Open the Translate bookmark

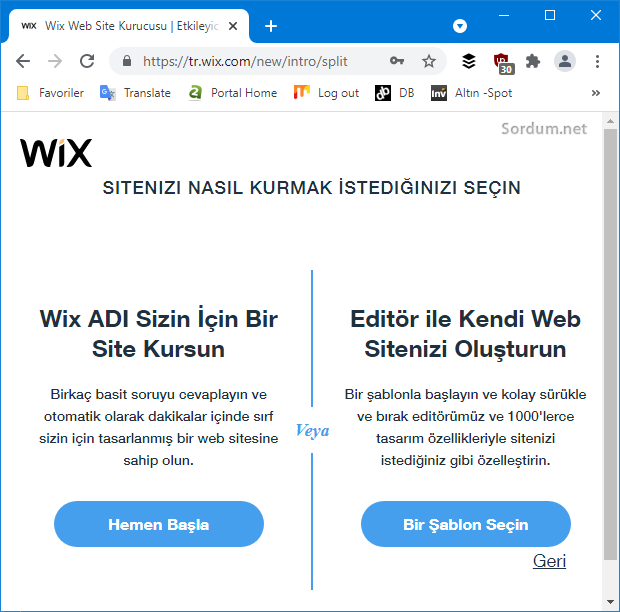click(x=135, y=93)
